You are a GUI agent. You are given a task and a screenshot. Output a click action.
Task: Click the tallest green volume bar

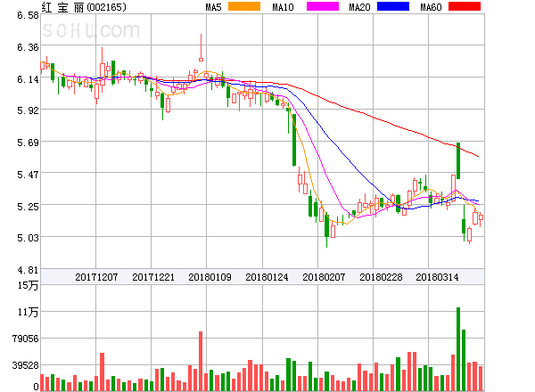(458, 349)
